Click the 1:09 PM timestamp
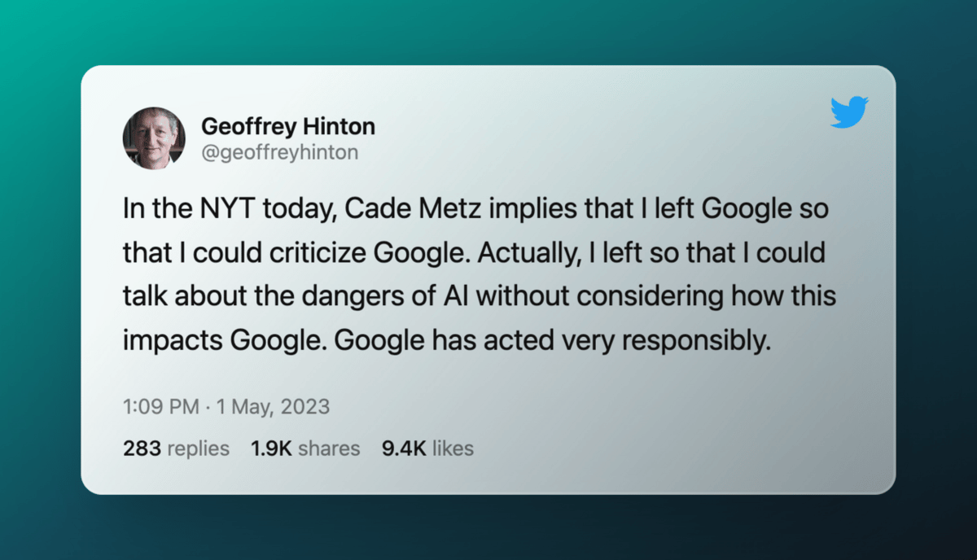Screen dimensions: 977x560 159,407
